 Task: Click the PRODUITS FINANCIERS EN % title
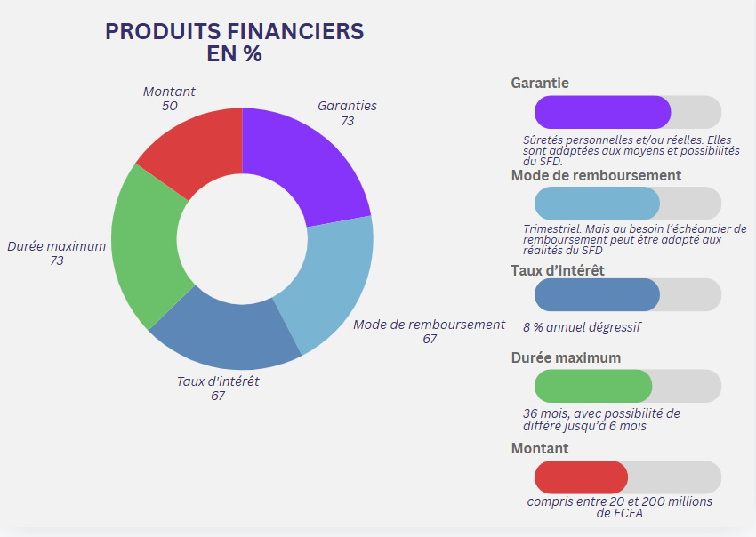[x=235, y=43]
